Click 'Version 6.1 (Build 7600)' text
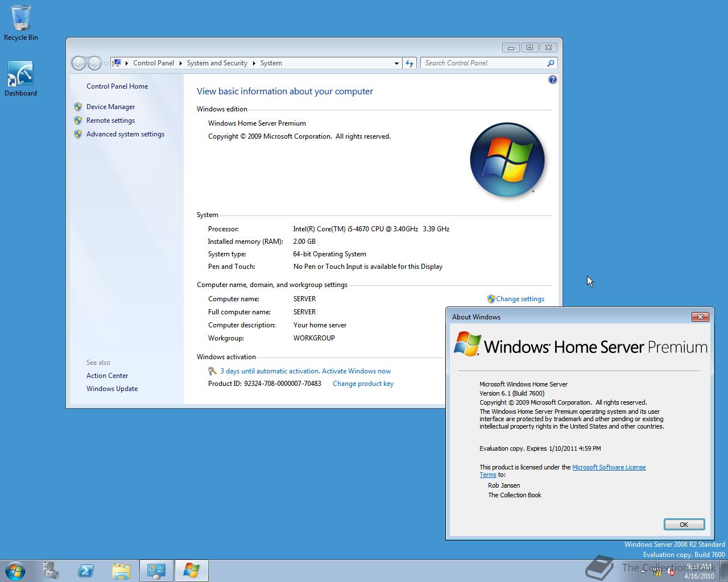This screenshot has height=582, width=728. pos(512,393)
